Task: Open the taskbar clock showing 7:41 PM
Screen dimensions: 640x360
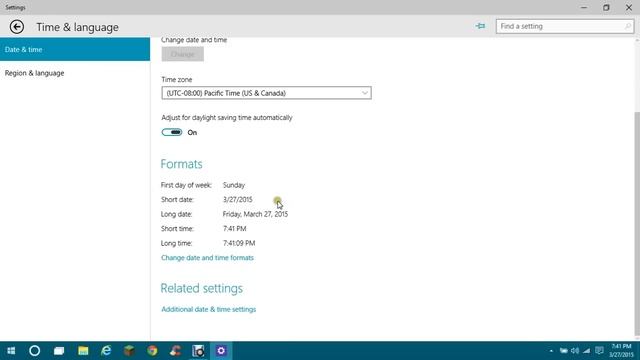Action: point(621,351)
